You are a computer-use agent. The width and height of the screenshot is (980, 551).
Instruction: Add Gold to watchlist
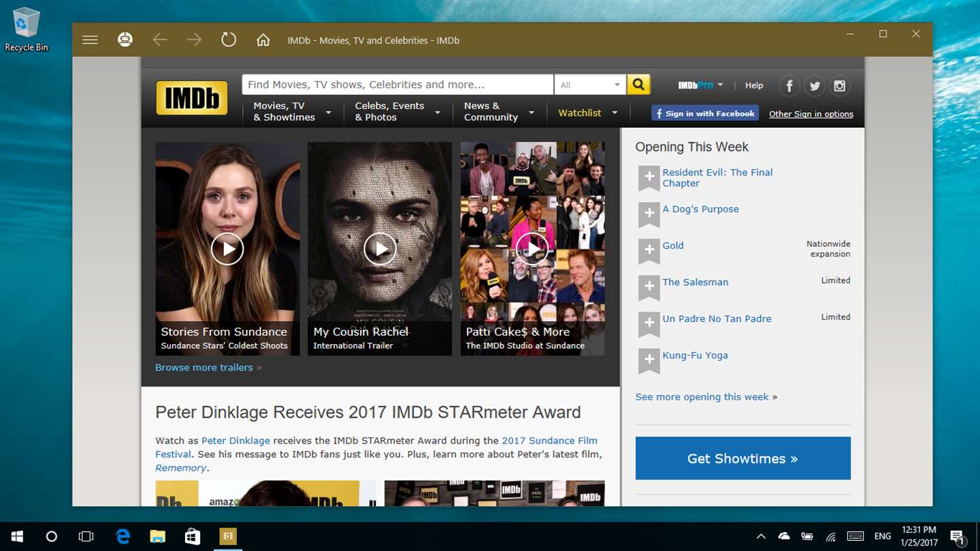pyautogui.click(x=649, y=252)
